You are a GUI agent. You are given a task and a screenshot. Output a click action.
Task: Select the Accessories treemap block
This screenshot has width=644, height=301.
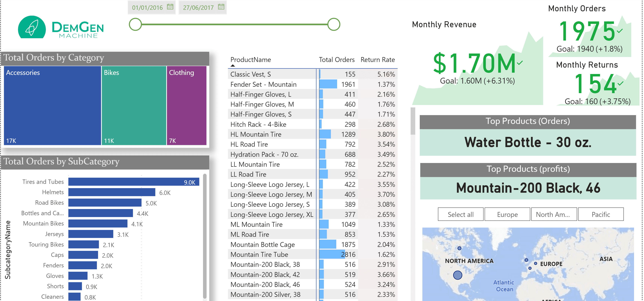[x=53, y=105]
